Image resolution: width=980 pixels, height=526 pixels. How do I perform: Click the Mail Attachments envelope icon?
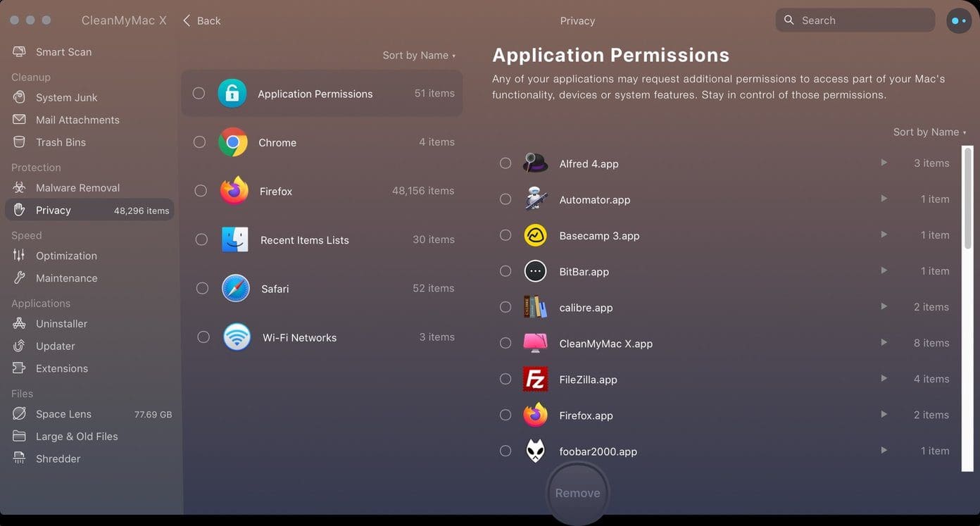coord(20,120)
